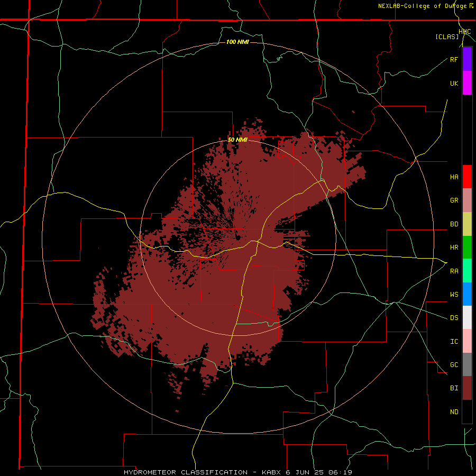
Task: Click the UK magenta legend swatch
Action: pos(467,83)
